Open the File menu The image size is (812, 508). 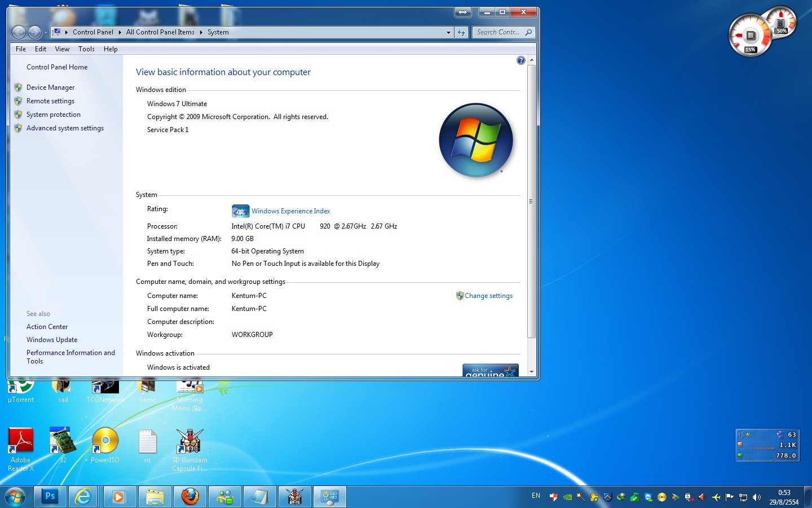pyautogui.click(x=21, y=49)
